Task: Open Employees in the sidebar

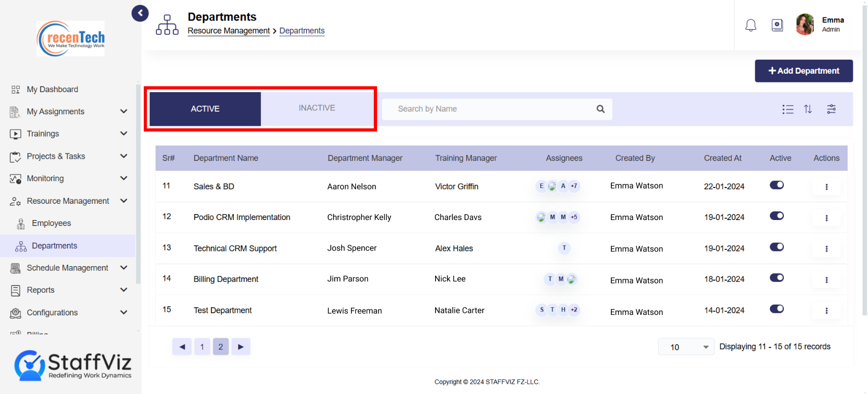Action: click(x=52, y=223)
